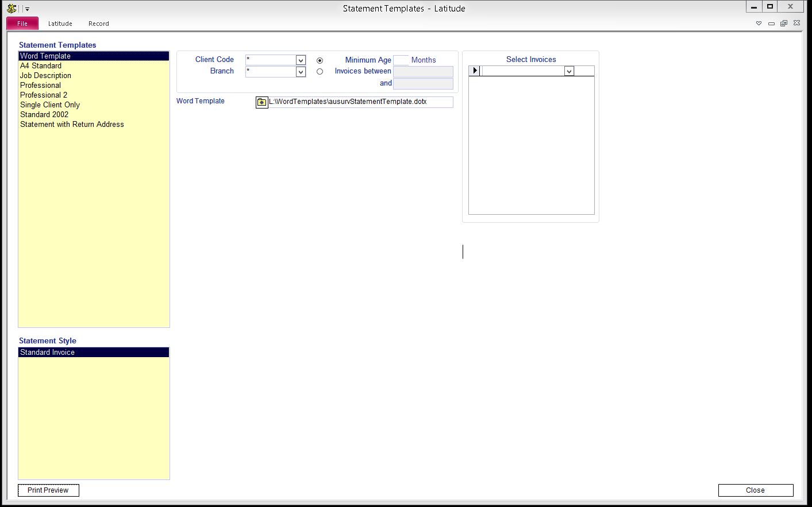Select the Minimum Age radio button
This screenshot has height=507, width=812.
tap(320, 60)
